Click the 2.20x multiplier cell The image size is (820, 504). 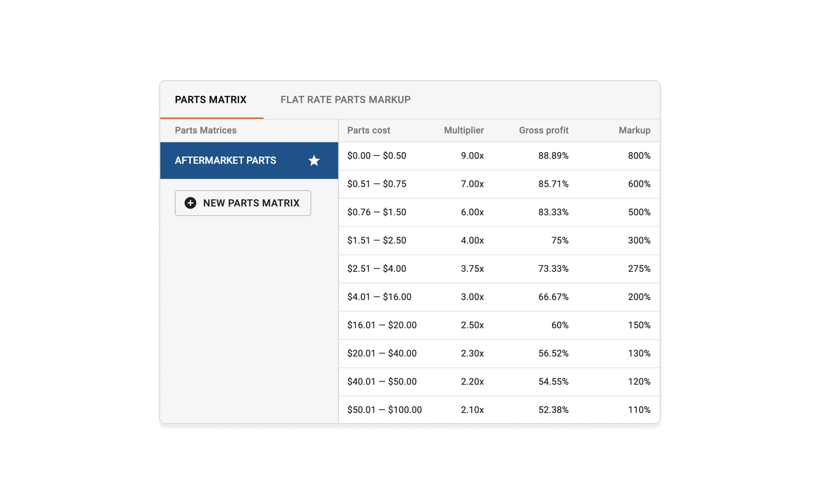coord(472,382)
